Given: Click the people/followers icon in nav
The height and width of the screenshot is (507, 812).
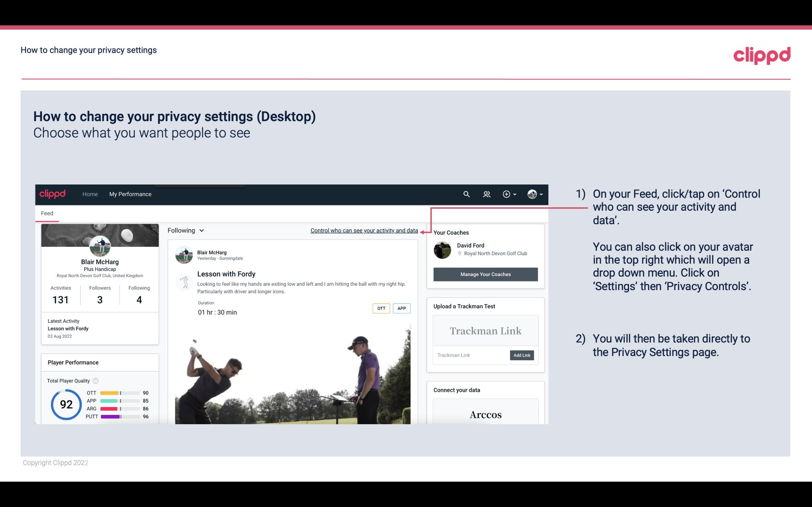Looking at the screenshot, I should pos(487,194).
